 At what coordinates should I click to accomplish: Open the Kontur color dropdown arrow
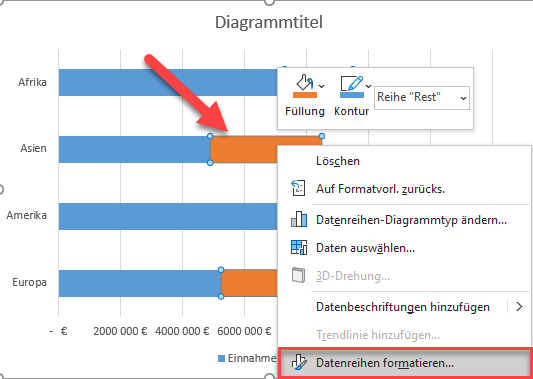(x=368, y=86)
